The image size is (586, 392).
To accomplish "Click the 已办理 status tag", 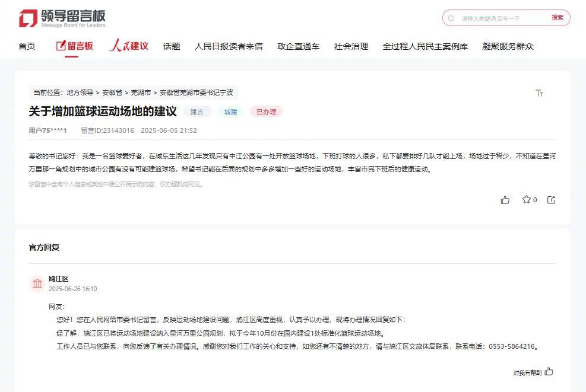I will [x=267, y=112].
